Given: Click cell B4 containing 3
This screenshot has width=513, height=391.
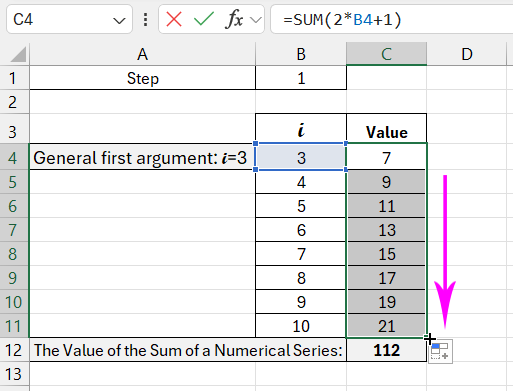Looking at the screenshot, I should coord(301,157).
